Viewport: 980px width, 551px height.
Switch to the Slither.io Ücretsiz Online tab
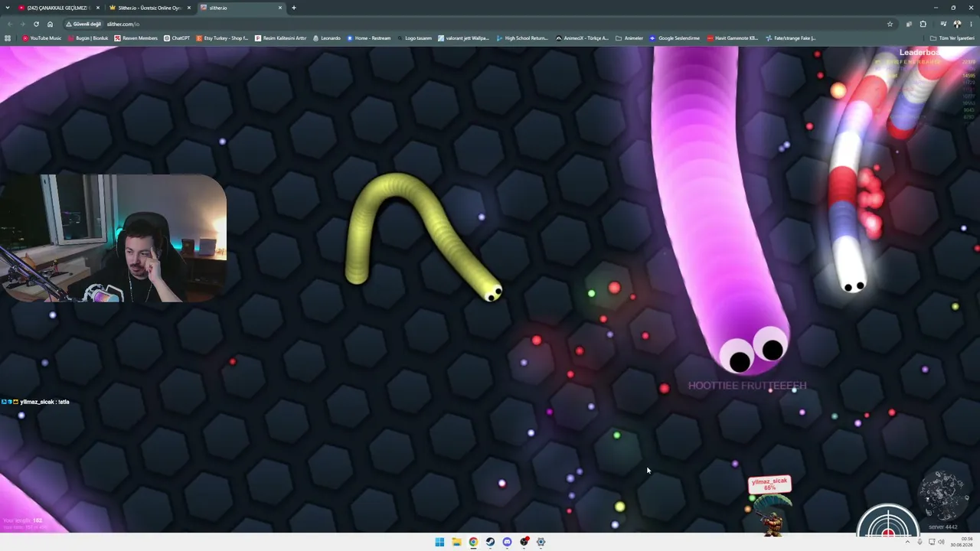tap(150, 8)
